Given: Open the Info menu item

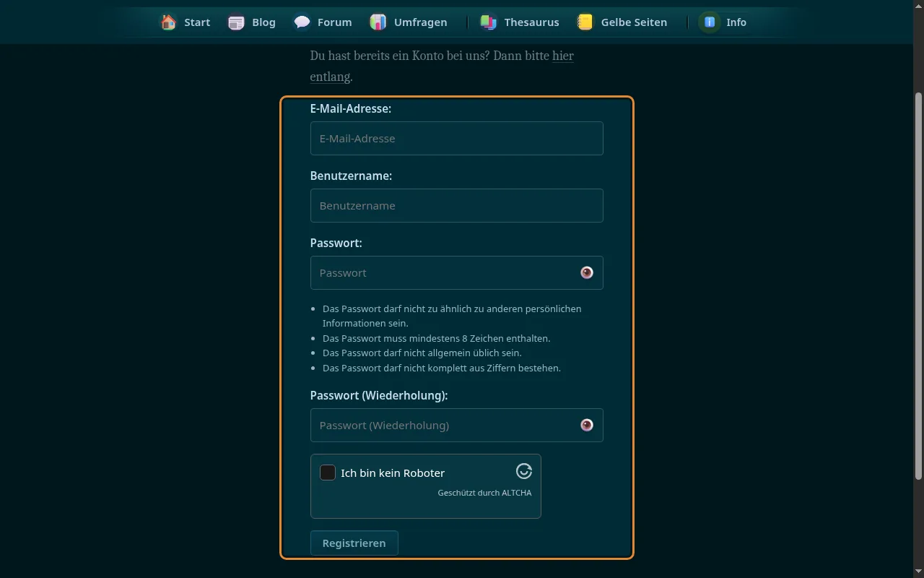Looking at the screenshot, I should click(x=724, y=22).
